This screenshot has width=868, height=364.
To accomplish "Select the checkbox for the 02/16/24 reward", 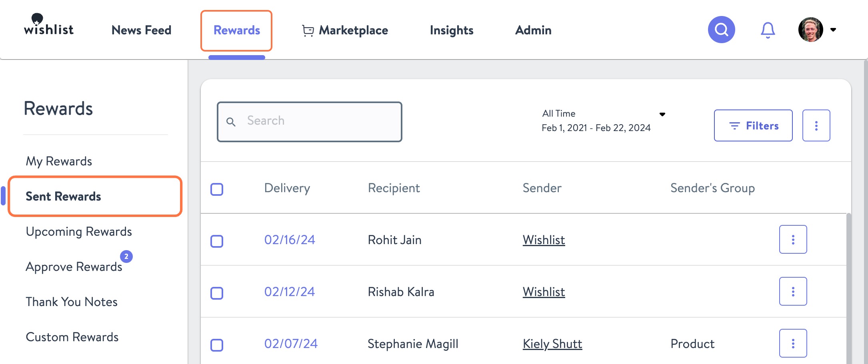I will click(x=216, y=241).
